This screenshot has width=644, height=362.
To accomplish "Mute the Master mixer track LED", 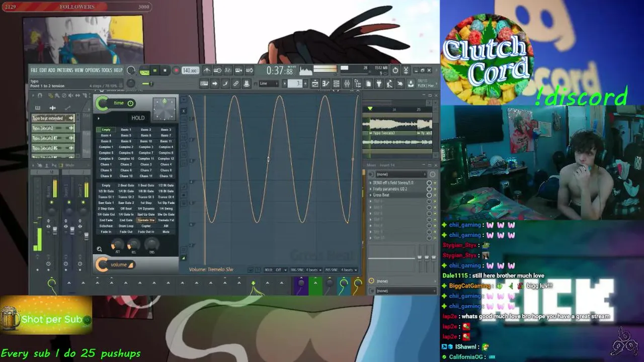I will 51,202.
